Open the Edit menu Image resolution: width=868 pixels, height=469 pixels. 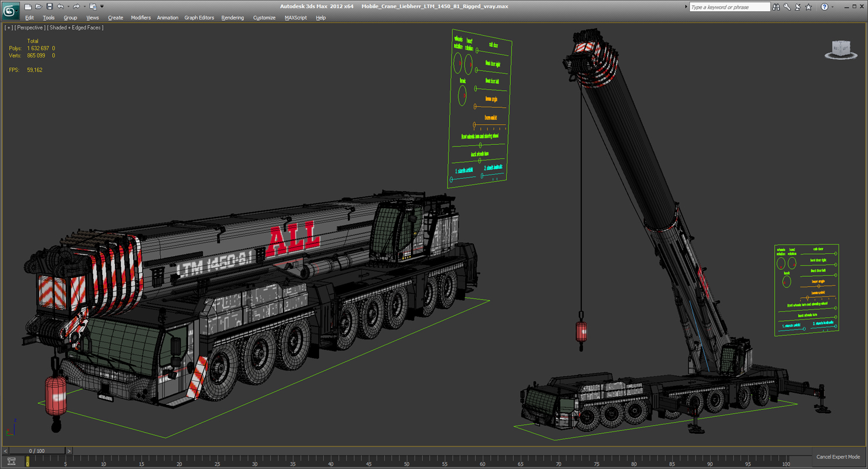coord(29,18)
